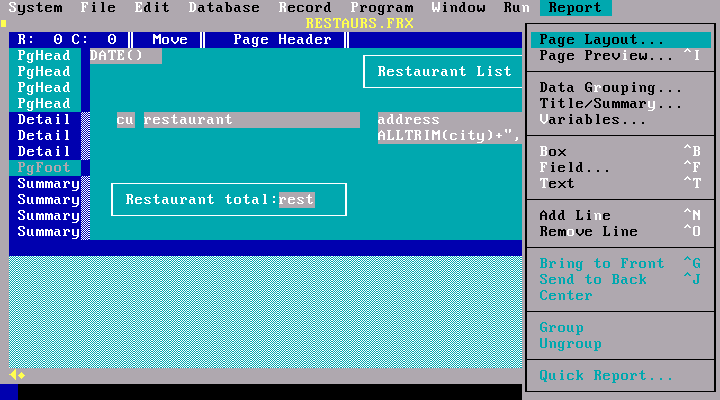Choose Field to add a report field
Screen dimensions: 720x400
pyautogui.click(x=560, y=168)
